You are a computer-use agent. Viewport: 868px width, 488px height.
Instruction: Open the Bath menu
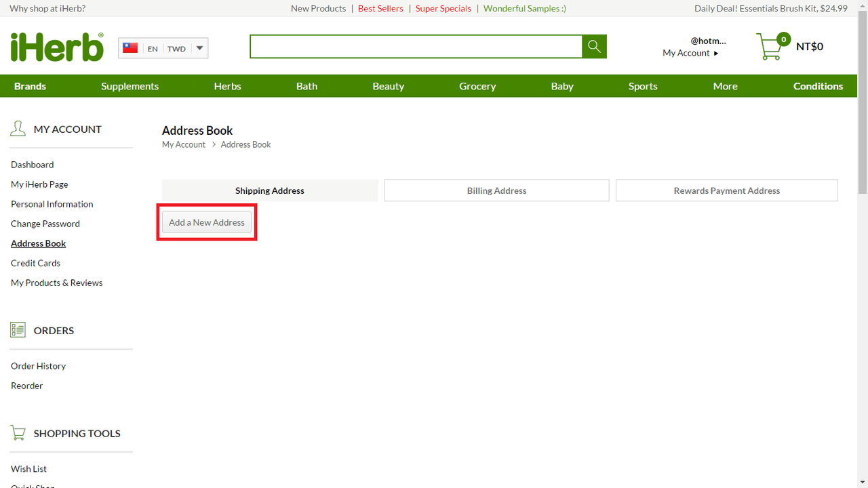tap(307, 86)
